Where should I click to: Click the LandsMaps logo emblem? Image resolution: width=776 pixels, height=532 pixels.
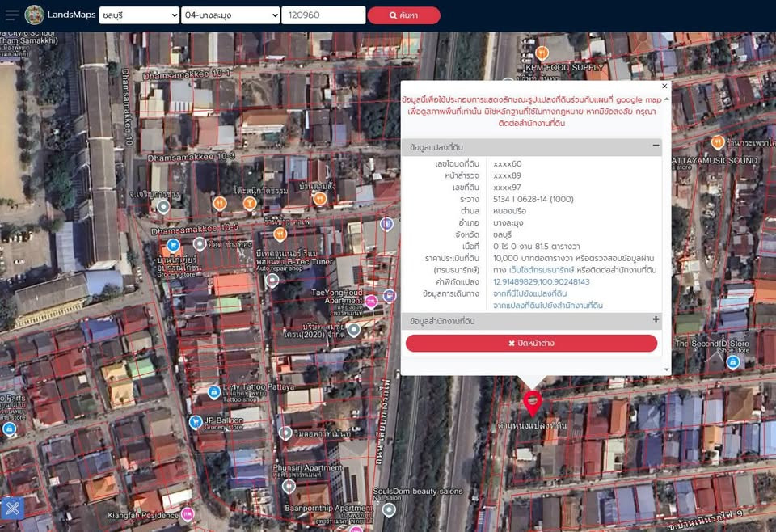point(35,15)
